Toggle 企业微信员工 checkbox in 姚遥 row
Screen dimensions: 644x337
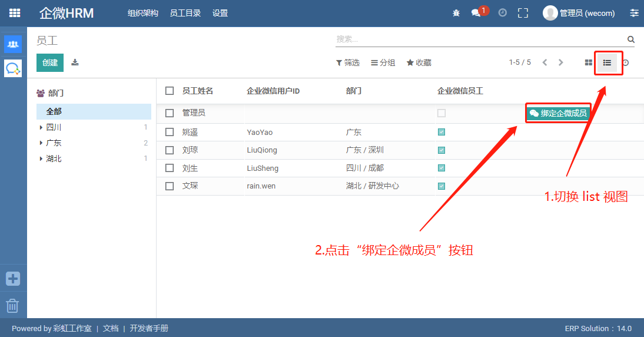pyautogui.click(x=441, y=132)
